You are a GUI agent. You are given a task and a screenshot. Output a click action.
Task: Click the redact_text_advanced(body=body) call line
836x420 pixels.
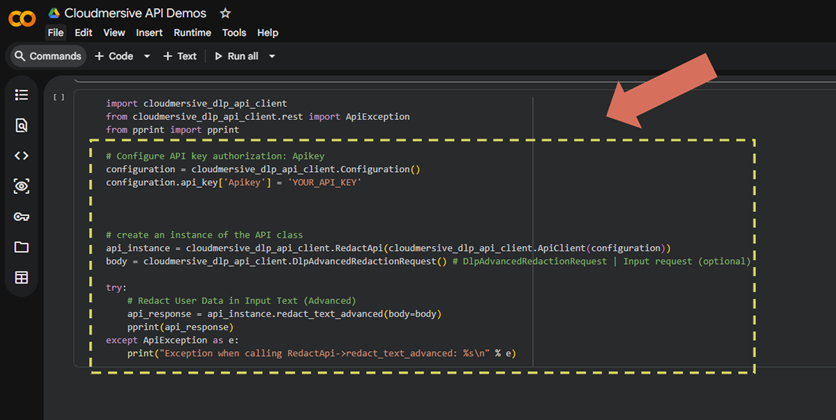284,314
